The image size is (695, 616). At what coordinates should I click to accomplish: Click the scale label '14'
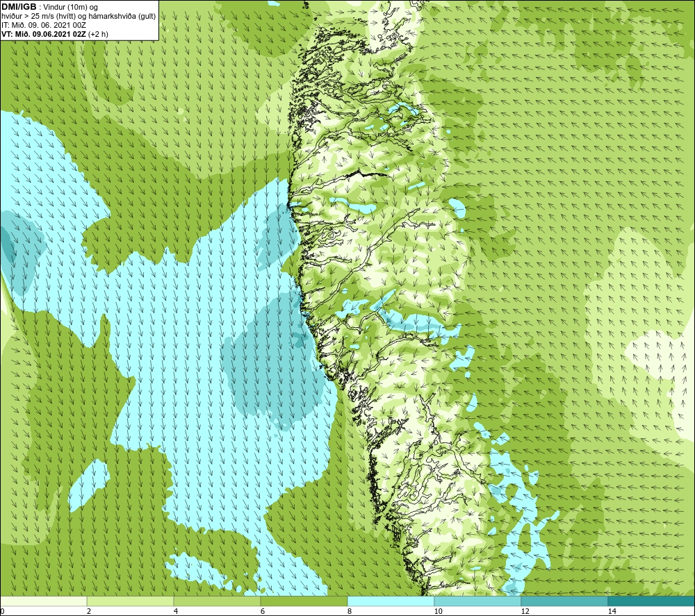tap(612, 612)
